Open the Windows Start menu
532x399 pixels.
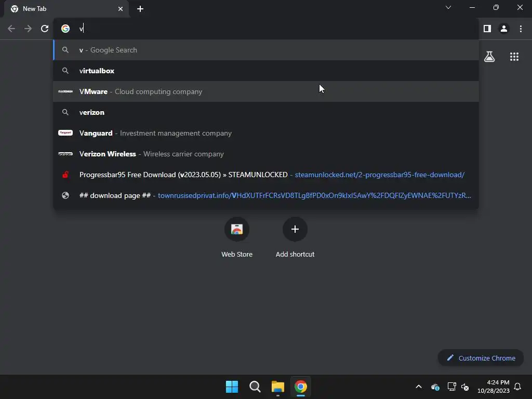coord(232,387)
